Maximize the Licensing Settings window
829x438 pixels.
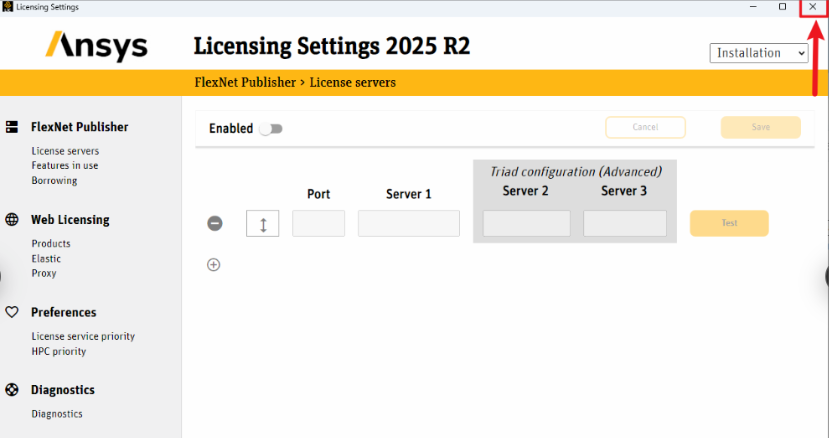click(782, 7)
